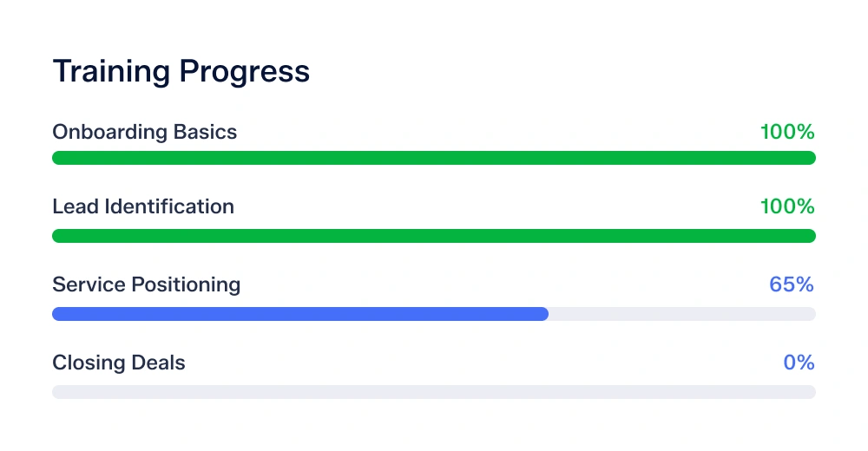Click the right end of Lead Identification bar
The image size is (868, 451).
(811, 236)
